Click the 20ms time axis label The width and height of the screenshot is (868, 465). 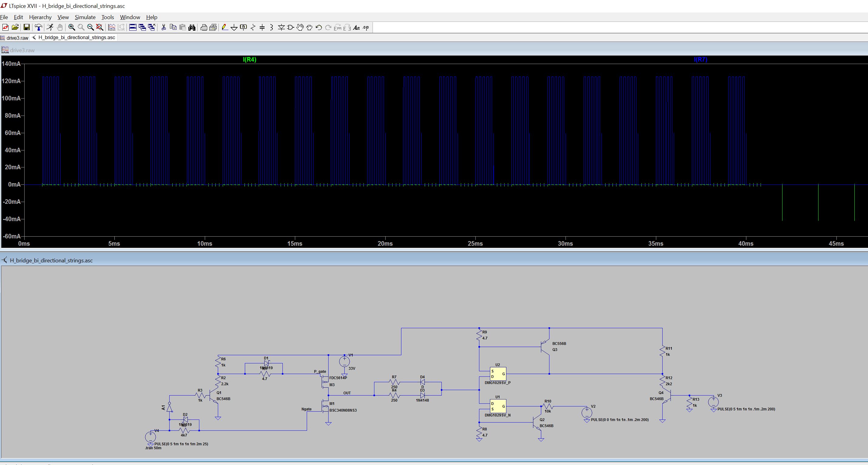pyautogui.click(x=385, y=244)
